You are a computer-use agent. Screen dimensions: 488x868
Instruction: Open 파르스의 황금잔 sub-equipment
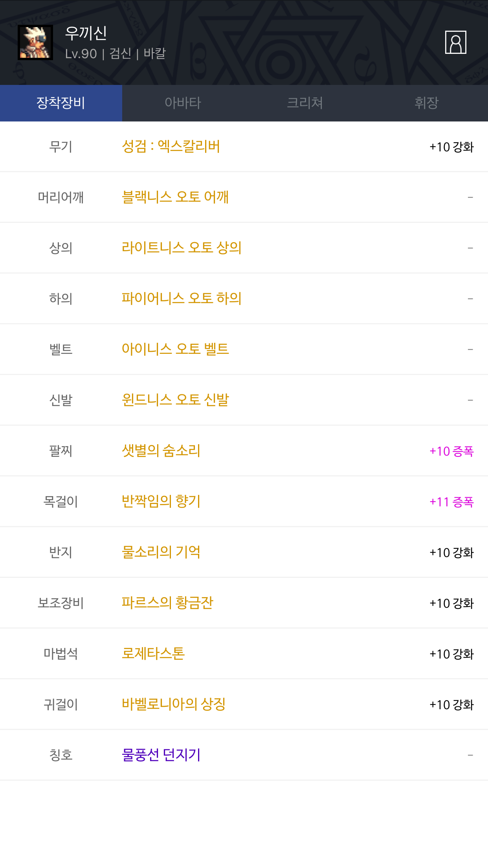pyautogui.click(x=167, y=603)
